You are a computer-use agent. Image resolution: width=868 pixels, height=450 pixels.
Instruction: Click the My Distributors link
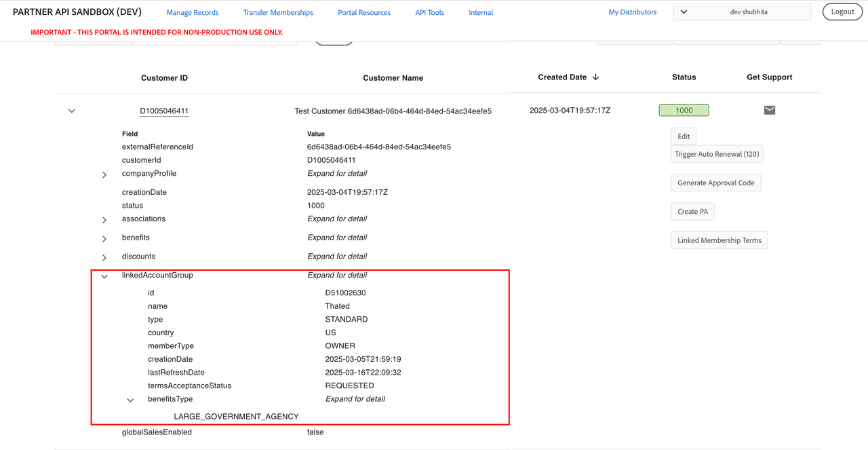pyautogui.click(x=632, y=12)
